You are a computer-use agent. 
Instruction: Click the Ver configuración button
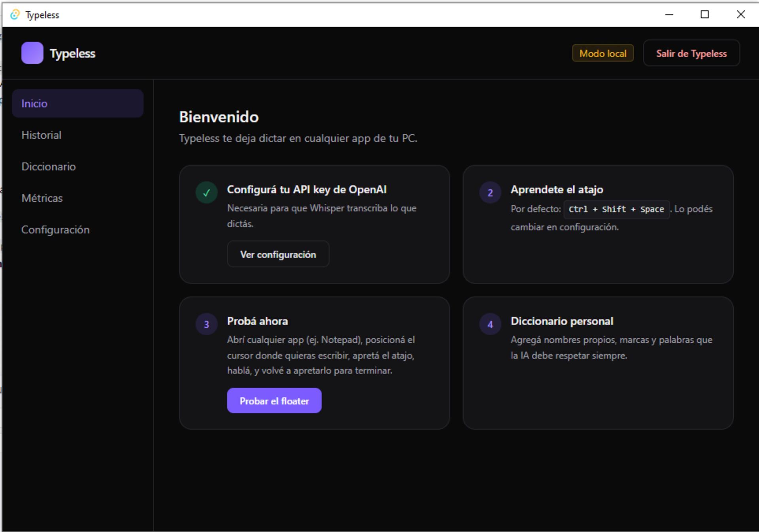278,254
